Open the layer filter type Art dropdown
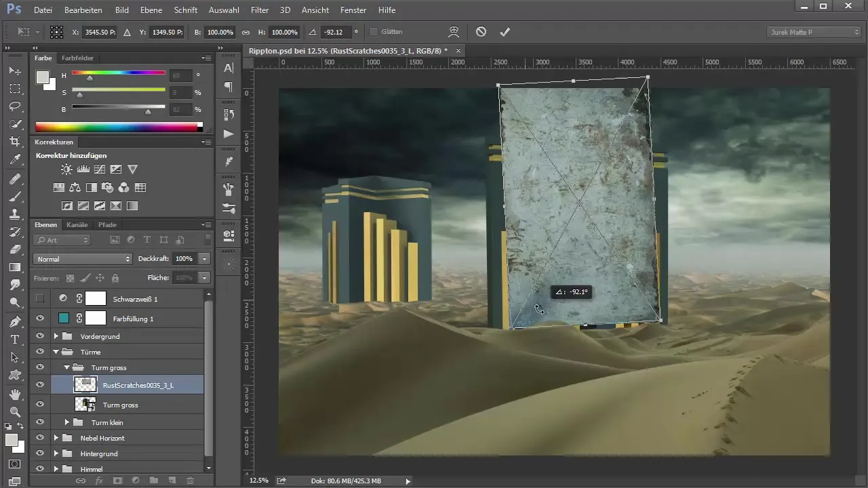The height and width of the screenshot is (488, 868). (x=62, y=240)
